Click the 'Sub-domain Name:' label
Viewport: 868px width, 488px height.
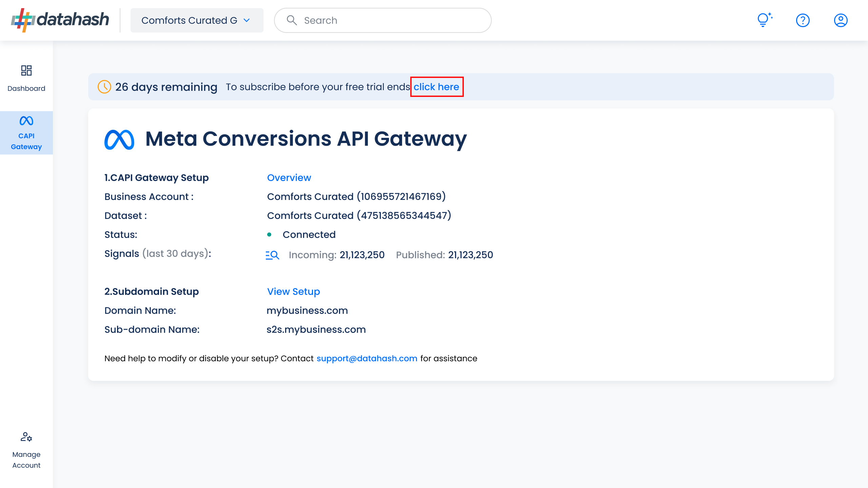(152, 329)
